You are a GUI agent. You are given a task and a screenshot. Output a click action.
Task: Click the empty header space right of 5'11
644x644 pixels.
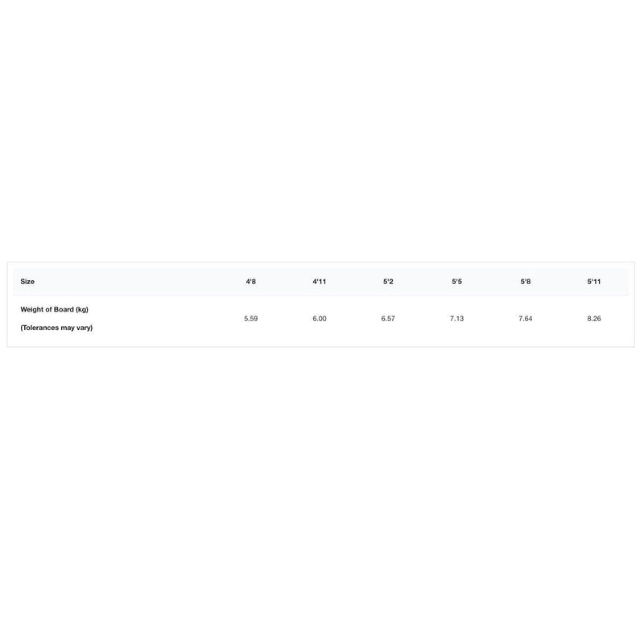(x=618, y=282)
